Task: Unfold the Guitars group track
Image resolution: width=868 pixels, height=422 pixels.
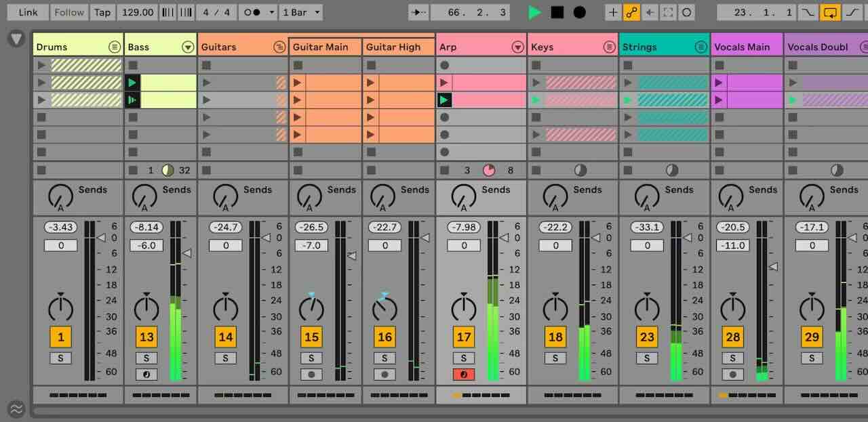Action: [279, 47]
